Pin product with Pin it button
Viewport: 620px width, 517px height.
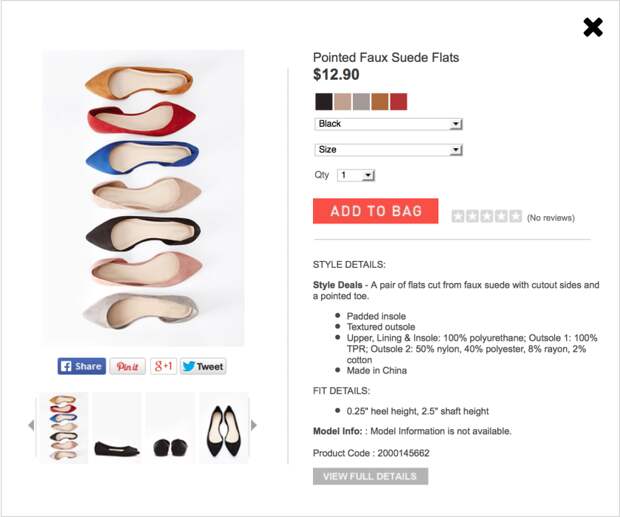(x=127, y=366)
